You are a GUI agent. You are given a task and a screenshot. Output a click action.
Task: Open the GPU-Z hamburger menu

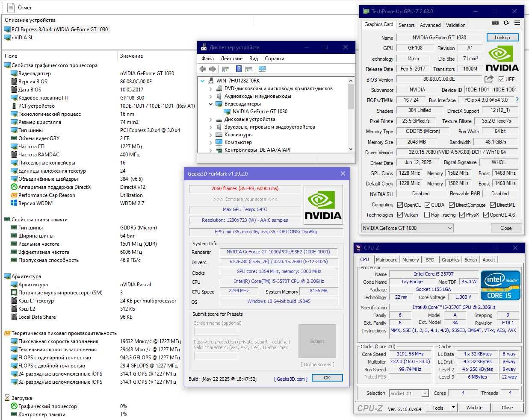pos(517,23)
